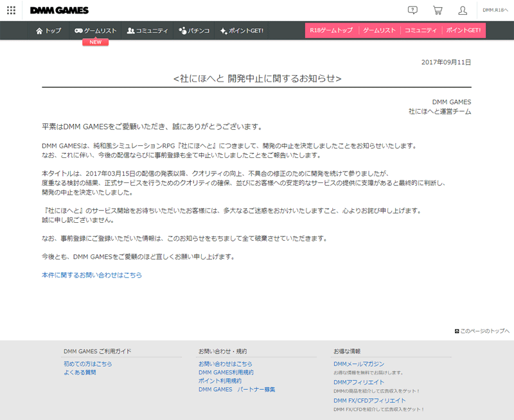514x420 pixels.
Task: Click the NEW badge under ゲームリスト
Action: [95, 42]
